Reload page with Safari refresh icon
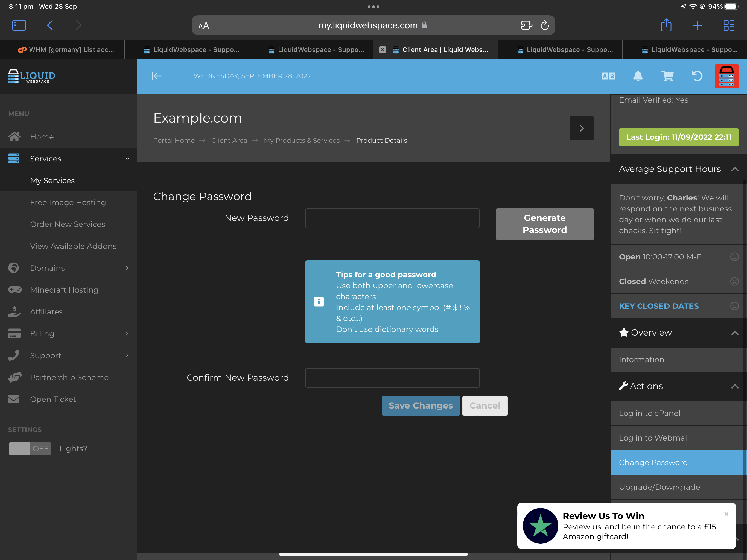This screenshot has height=560, width=747. pyautogui.click(x=544, y=25)
